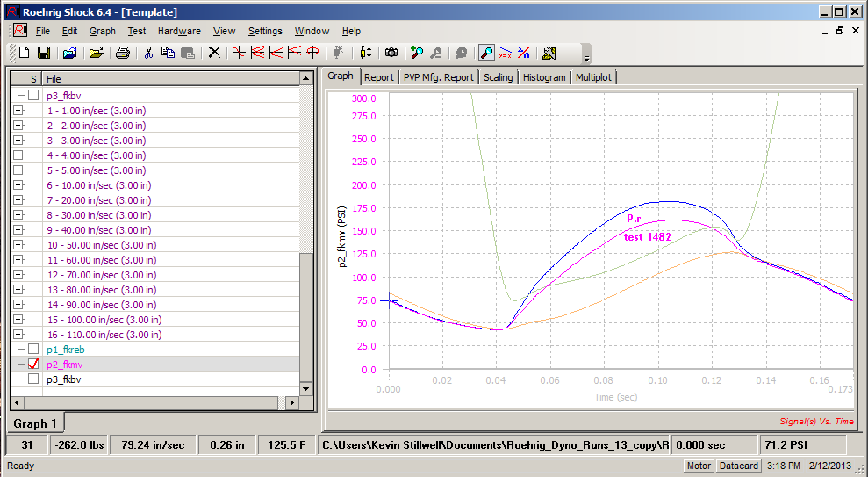Click the Cut scissors icon

click(x=148, y=53)
